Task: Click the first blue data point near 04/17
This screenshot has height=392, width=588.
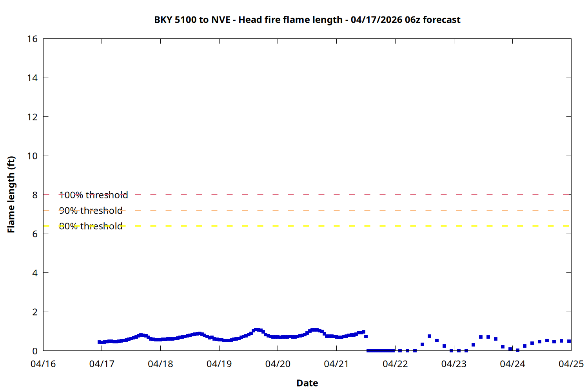Action: (x=99, y=342)
